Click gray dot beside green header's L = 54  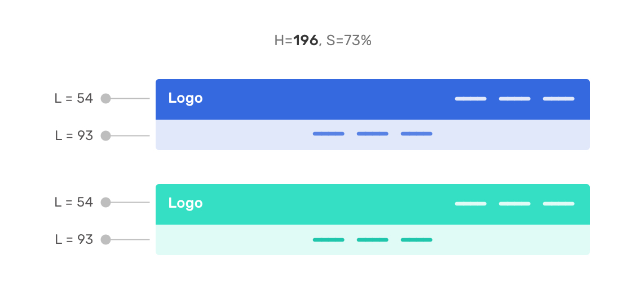point(105,202)
